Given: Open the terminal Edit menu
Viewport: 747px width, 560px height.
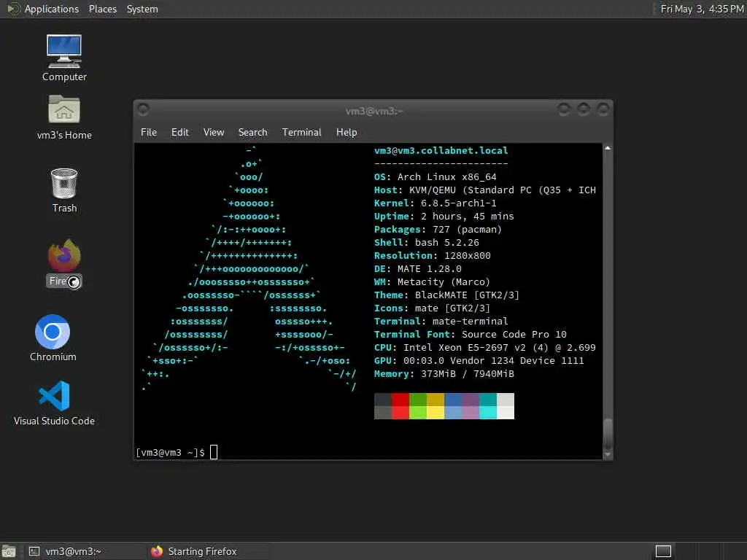Looking at the screenshot, I should [x=180, y=133].
